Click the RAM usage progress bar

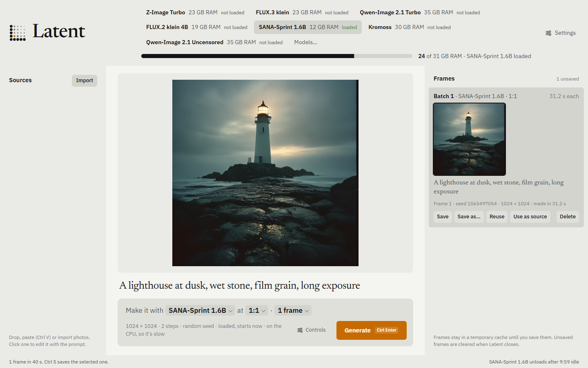pos(277,56)
